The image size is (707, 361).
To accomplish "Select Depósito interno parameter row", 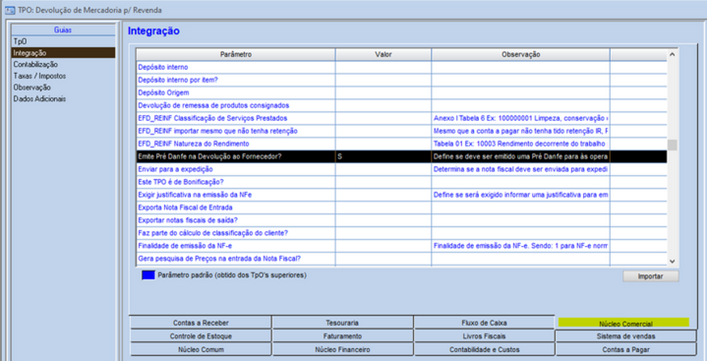I will pos(401,67).
